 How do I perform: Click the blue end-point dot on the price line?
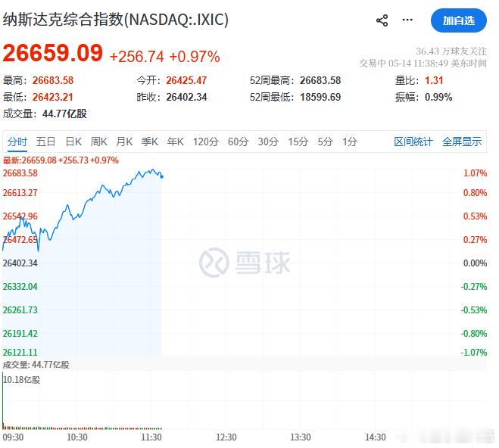pyautogui.click(x=162, y=177)
